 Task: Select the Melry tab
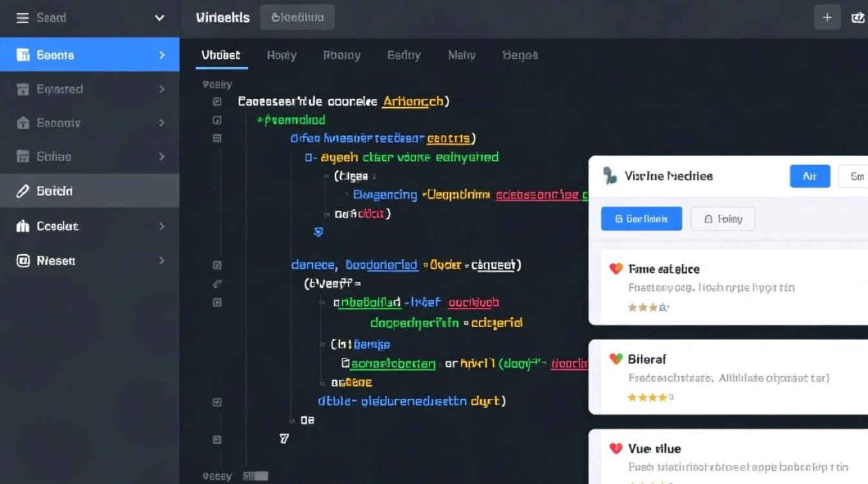[x=460, y=55]
